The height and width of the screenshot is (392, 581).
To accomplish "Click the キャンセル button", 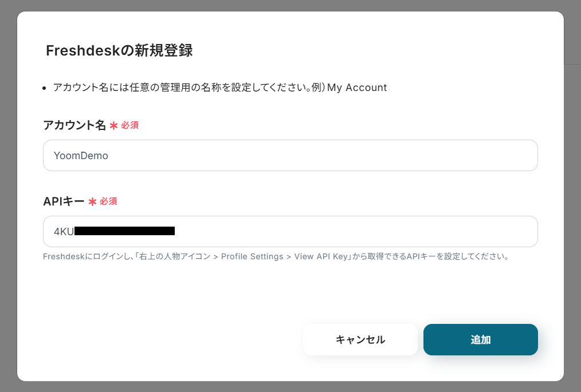I will pos(360,339).
